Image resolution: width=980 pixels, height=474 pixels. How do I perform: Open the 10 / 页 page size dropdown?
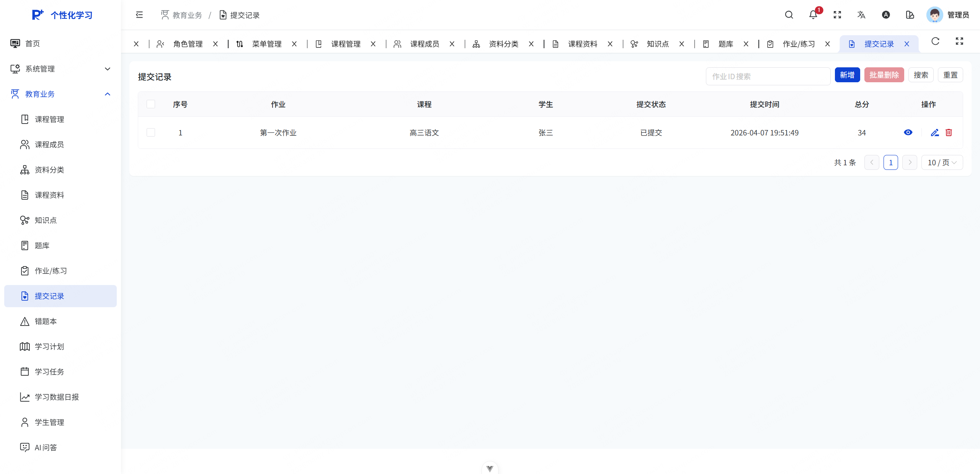(x=942, y=163)
